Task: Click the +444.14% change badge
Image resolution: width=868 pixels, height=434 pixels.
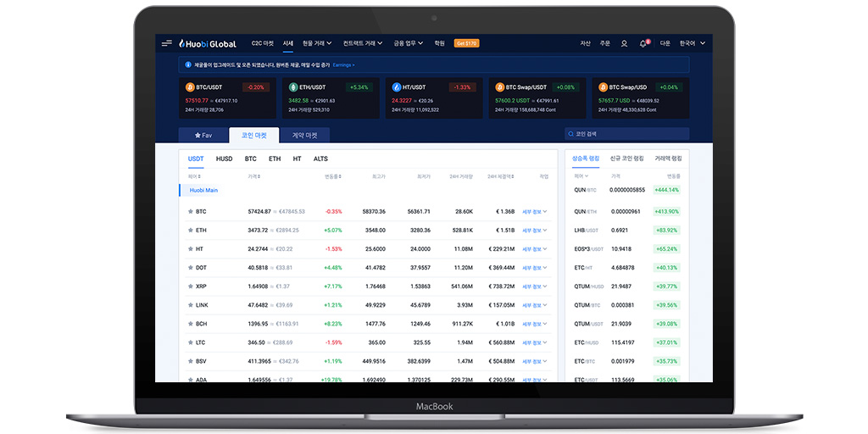Action: click(666, 190)
